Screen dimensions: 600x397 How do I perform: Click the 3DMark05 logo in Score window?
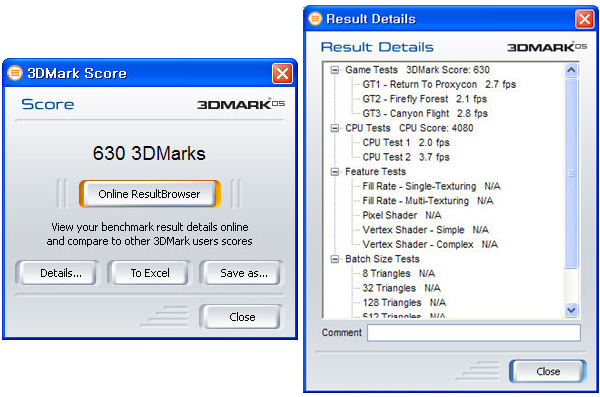pos(241,104)
